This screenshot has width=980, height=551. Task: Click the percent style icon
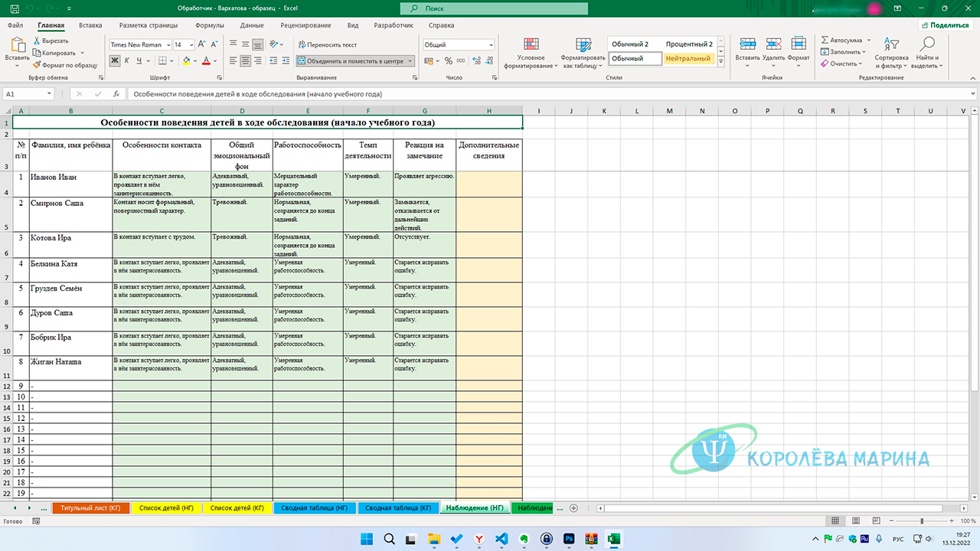click(x=446, y=60)
